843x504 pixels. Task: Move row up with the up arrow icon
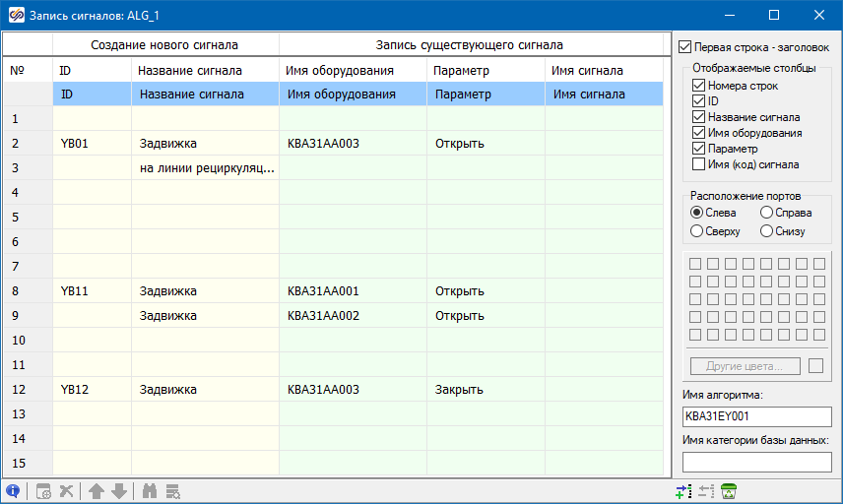(x=97, y=490)
